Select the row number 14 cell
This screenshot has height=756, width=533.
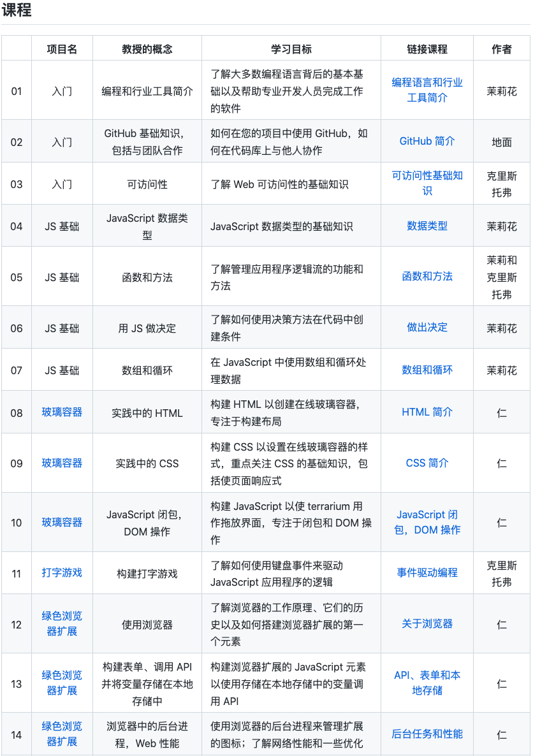[17, 735]
